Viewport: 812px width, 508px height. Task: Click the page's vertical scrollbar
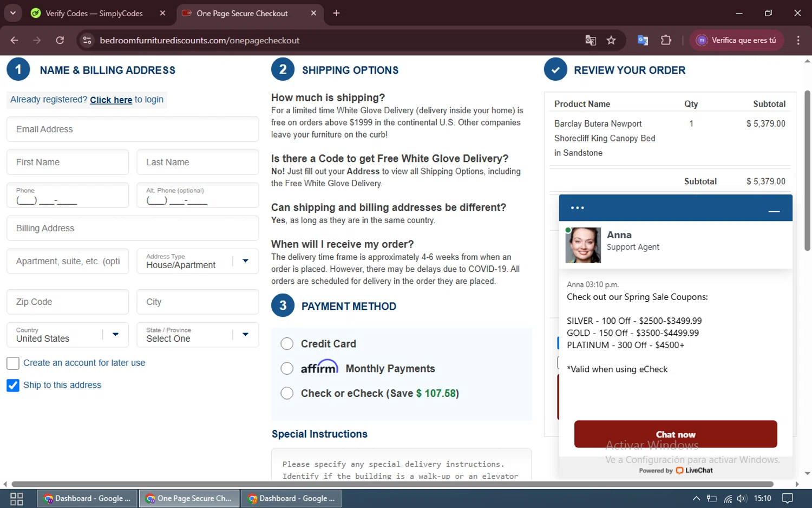[x=807, y=171]
